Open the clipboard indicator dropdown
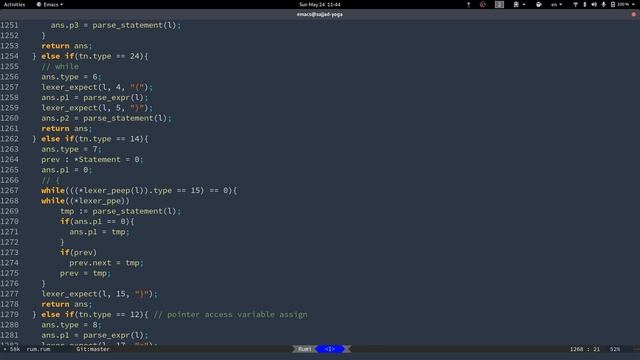The width and height of the screenshot is (640, 360). (x=519, y=4)
